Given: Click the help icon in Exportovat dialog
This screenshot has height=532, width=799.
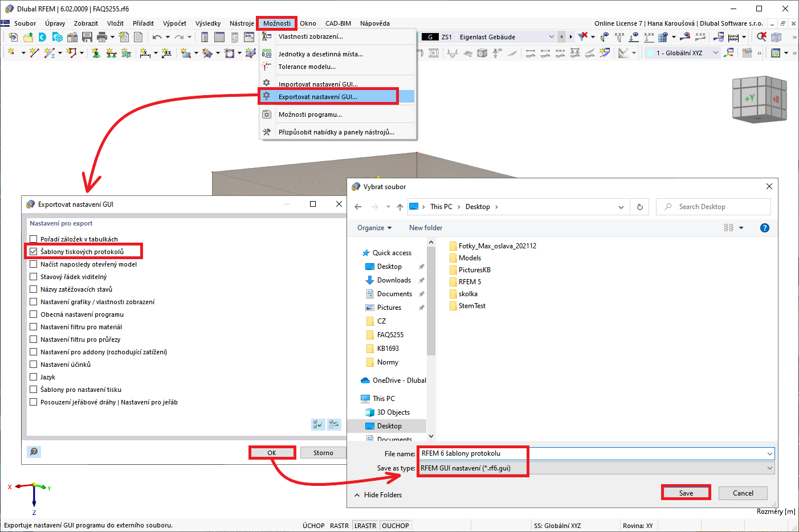Looking at the screenshot, I should [x=34, y=452].
